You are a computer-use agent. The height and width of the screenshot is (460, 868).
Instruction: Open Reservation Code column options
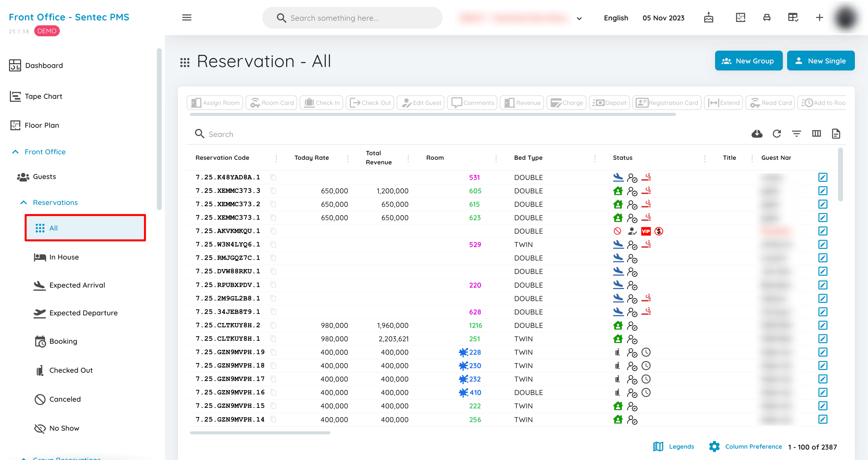click(276, 158)
